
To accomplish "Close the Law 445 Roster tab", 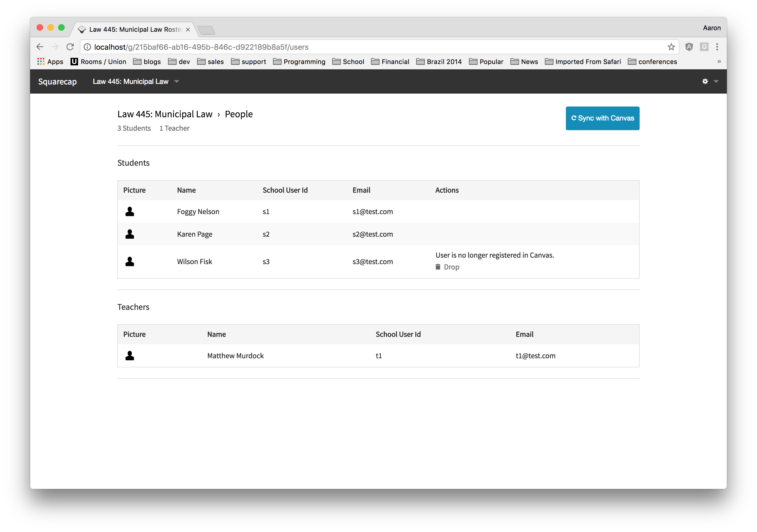I will pyautogui.click(x=188, y=30).
